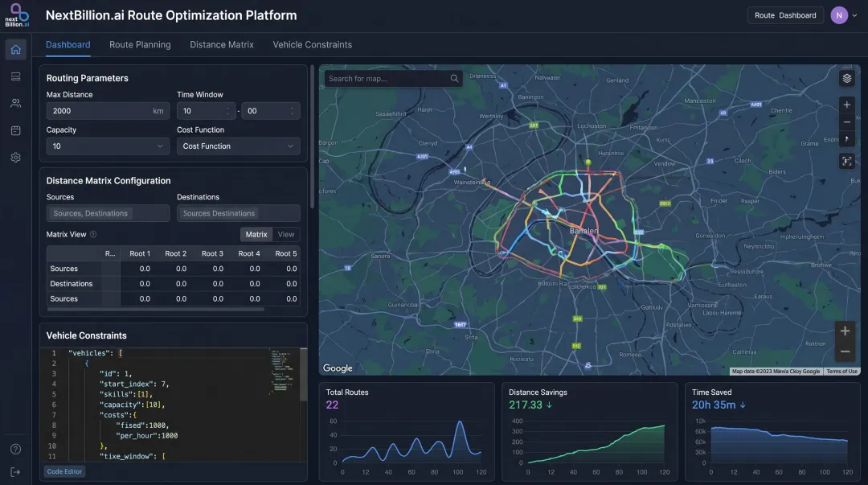Click the Code Editor button
The width and height of the screenshot is (868, 485).
coord(64,471)
